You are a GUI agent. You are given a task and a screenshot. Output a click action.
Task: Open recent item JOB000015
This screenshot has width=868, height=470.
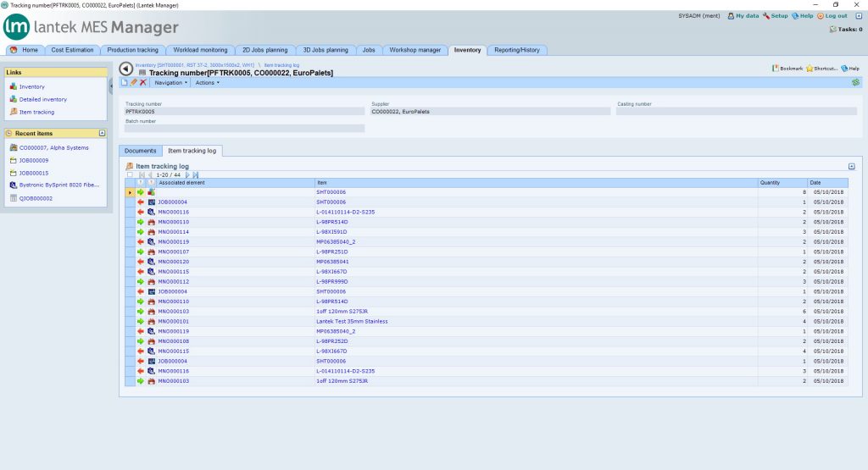point(34,173)
